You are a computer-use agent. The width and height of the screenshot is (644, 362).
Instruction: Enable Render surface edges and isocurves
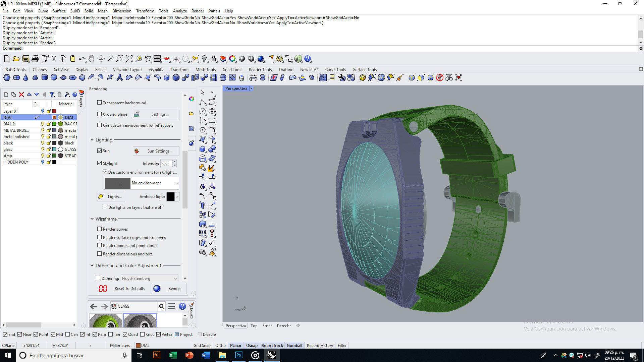click(99, 237)
